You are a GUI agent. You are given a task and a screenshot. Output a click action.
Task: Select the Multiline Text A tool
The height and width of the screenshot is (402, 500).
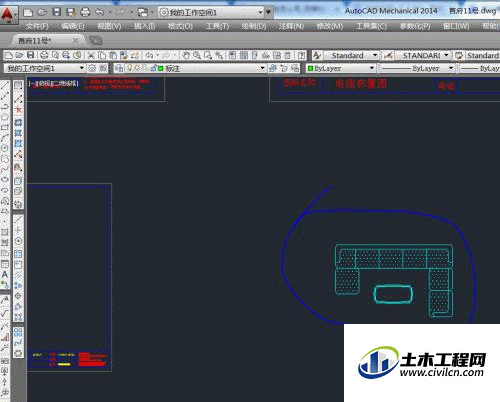pos(5,274)
